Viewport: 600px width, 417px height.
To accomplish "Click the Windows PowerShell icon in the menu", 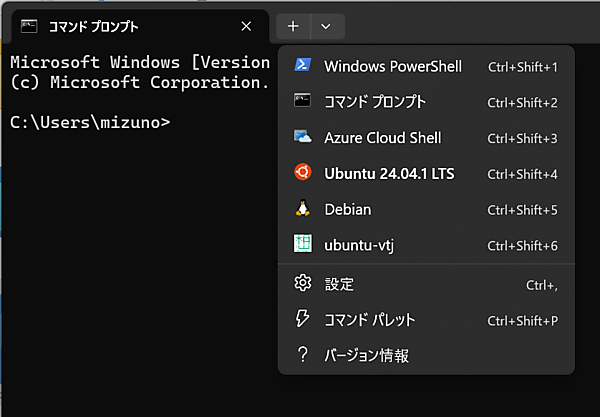I will 302,66.
